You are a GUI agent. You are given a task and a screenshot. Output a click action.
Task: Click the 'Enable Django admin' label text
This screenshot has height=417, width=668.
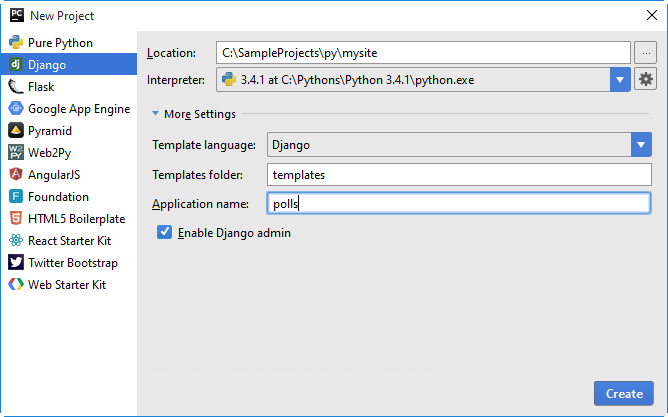(x=234, y=233)
